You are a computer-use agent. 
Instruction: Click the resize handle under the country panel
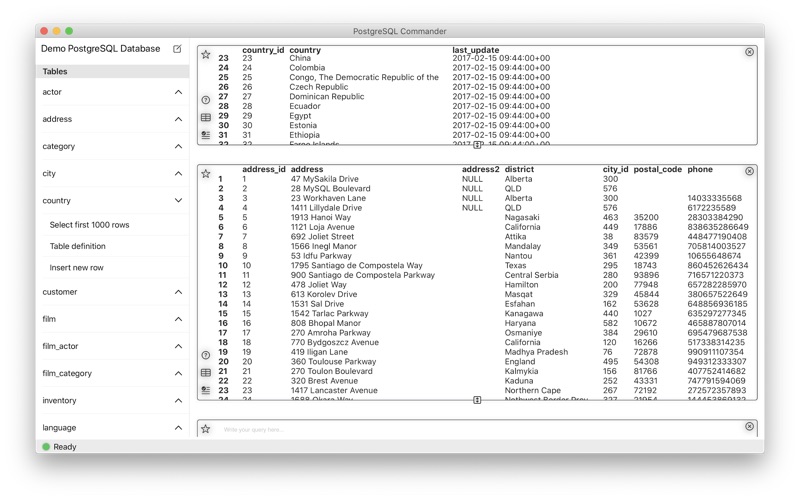[477, 145]
